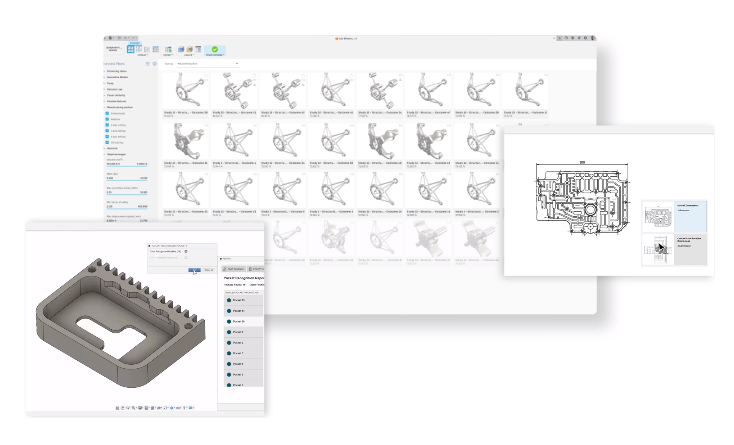Open the Sort by dropdown
The height and width of the screenshot is (445, 734).
[x=208, y=64]
